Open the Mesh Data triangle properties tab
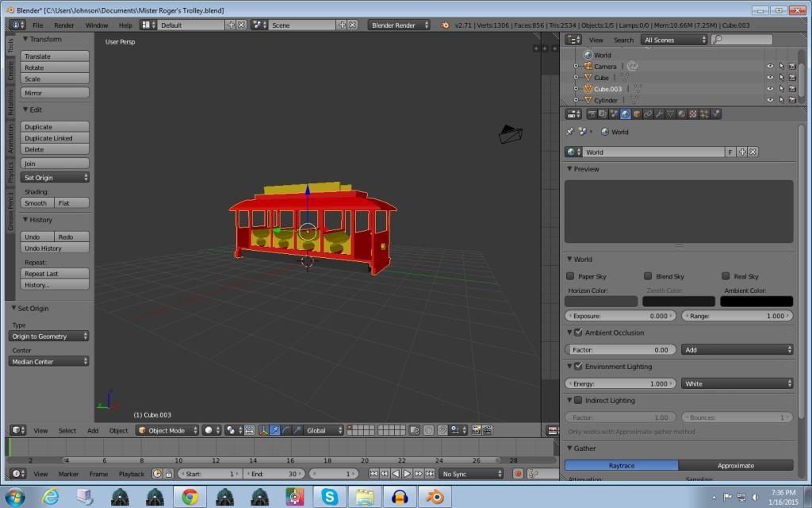Screen dimensions: 812x508 [x=671, y=114]
